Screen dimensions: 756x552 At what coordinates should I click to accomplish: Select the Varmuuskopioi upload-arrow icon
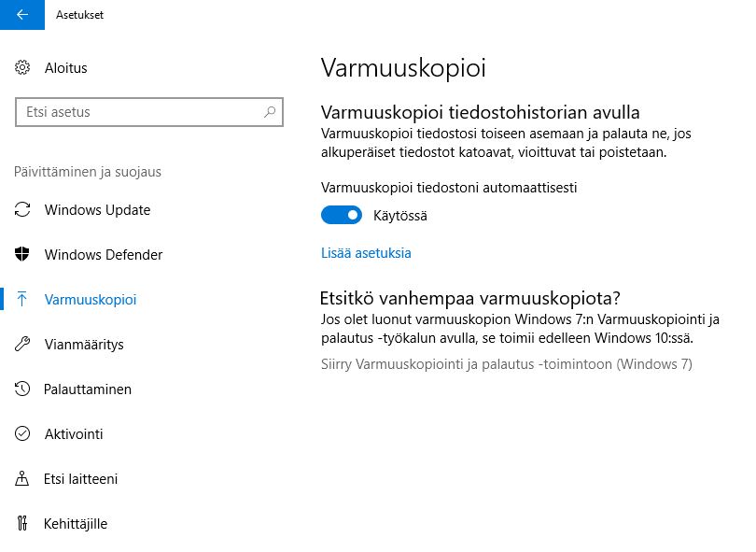click(23, 300)
